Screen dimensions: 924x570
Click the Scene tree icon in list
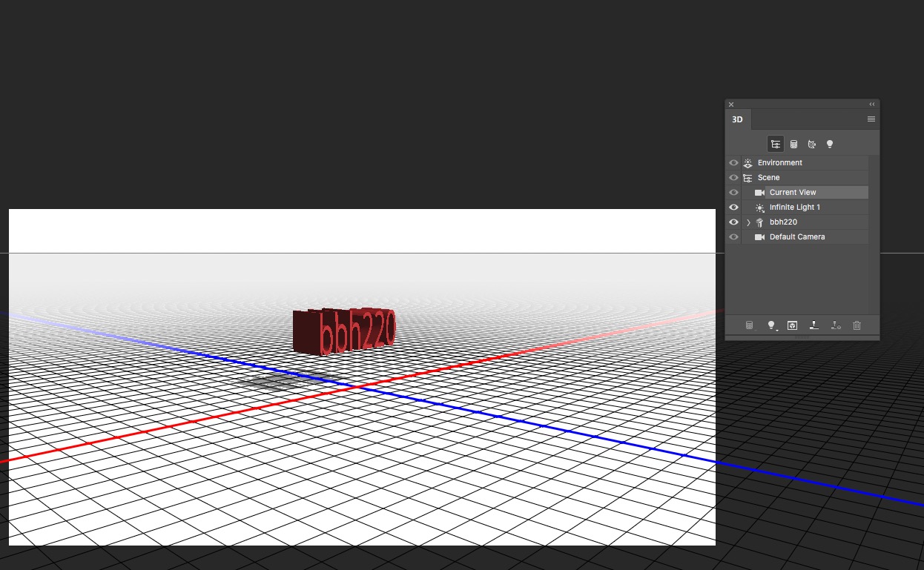pos(748,178)
